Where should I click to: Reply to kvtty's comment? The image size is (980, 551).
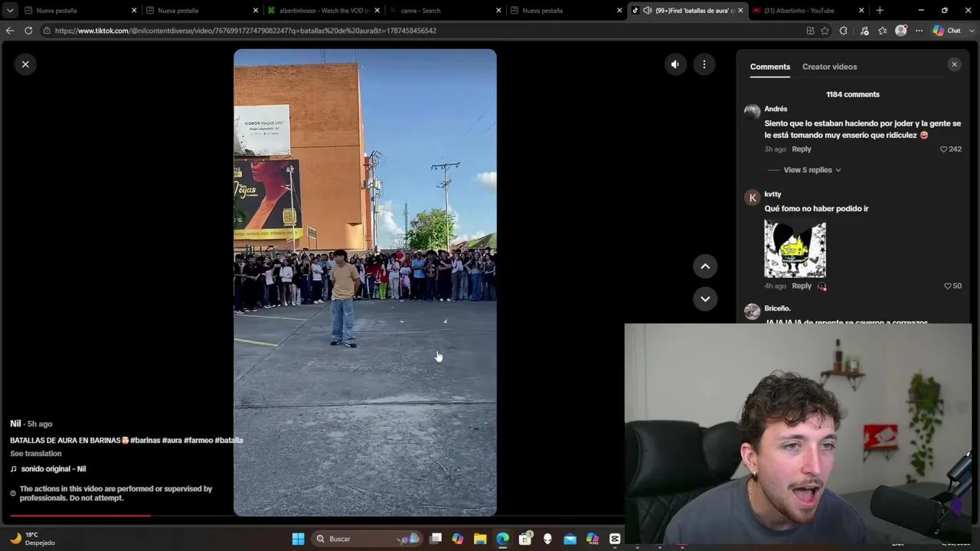802,286
